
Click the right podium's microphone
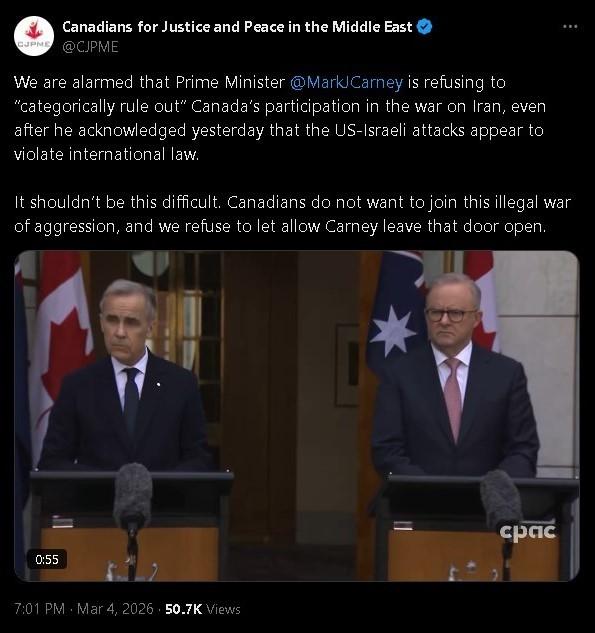tap(501, 500)
